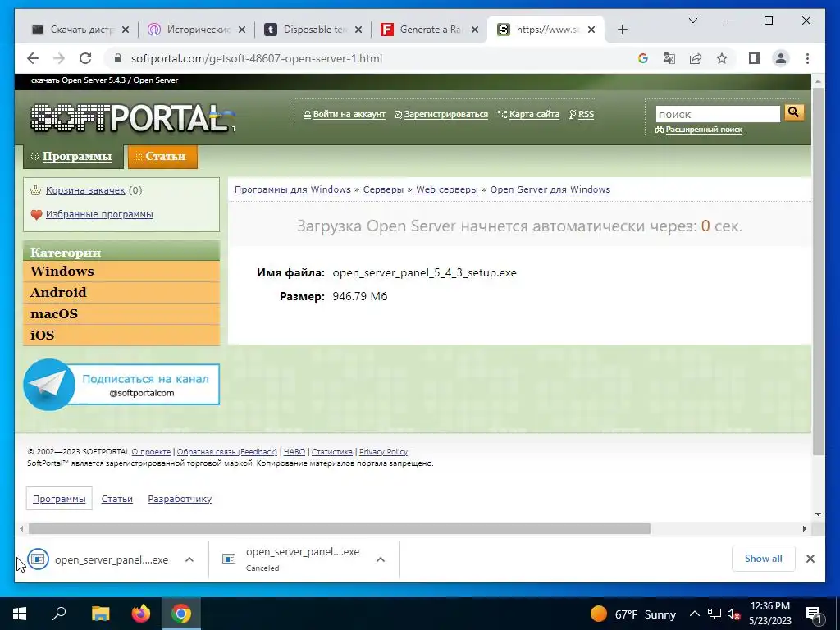Open Windows taskbar search

[59, 614]
